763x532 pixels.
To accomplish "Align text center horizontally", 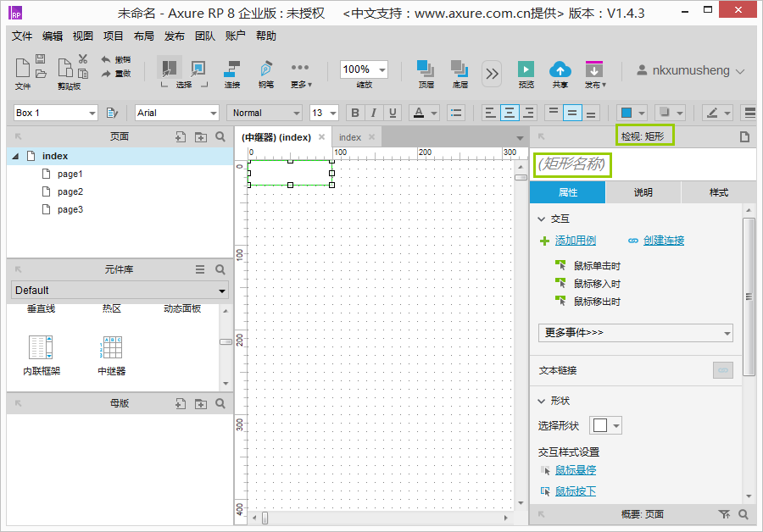I will click(x=509, y=113).
